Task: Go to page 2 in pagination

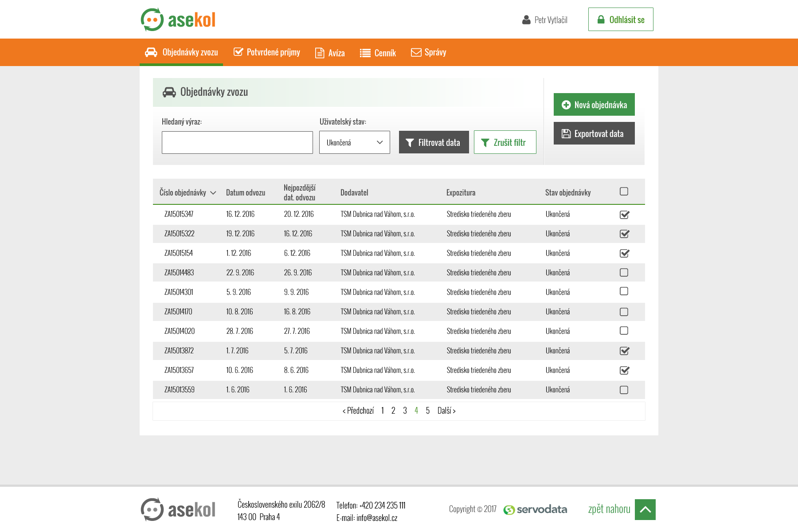Action: (393, 411)
